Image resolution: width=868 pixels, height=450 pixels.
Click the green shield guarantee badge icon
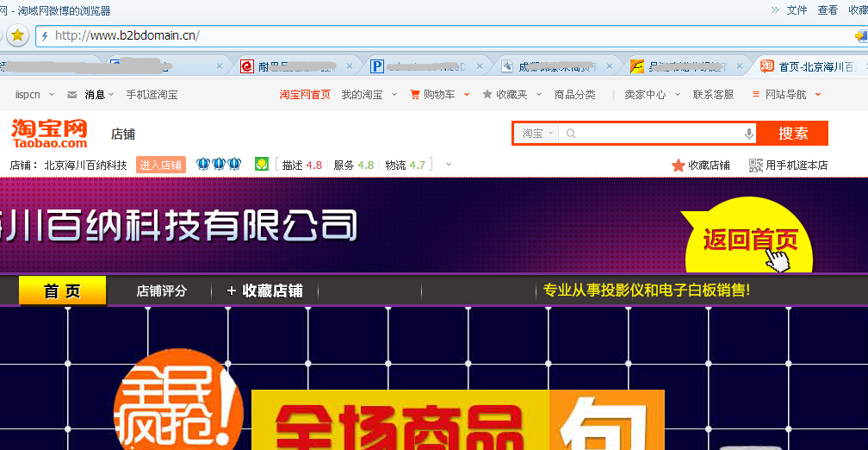262,164
